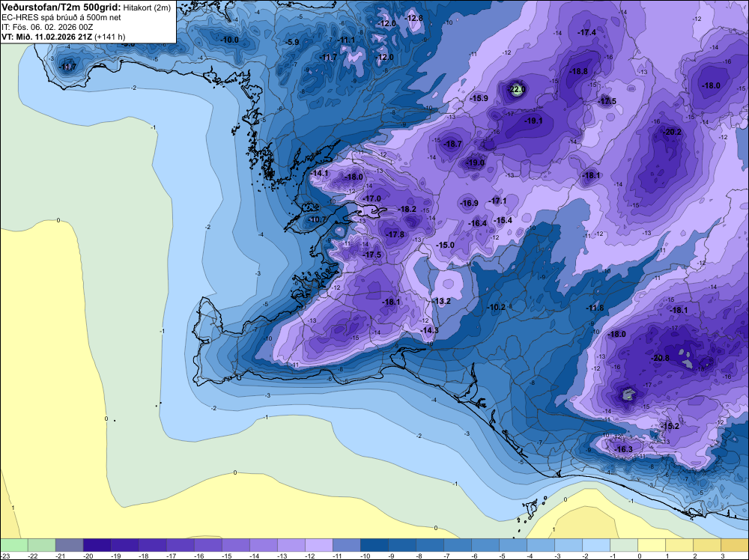Click the -13.2 temperature label
Viewport: 749px width, 560px height.
(441, 301)
